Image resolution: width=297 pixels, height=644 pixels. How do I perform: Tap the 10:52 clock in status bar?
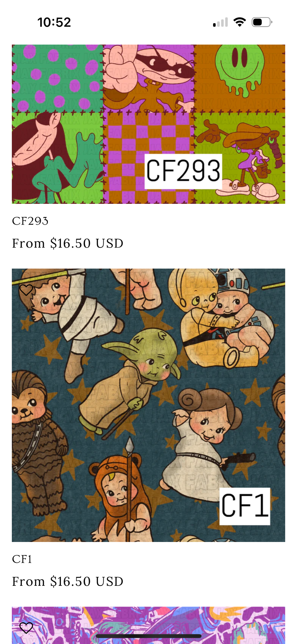54,22
